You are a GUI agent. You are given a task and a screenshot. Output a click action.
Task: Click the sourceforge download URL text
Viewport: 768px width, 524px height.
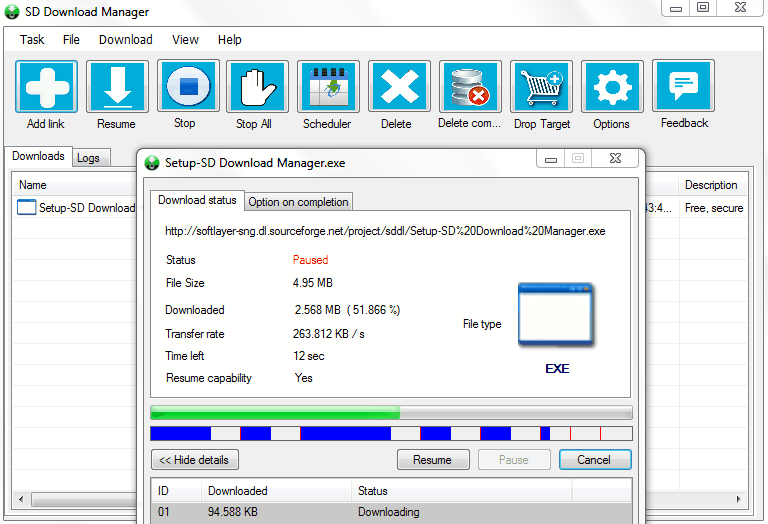(385, 231)
